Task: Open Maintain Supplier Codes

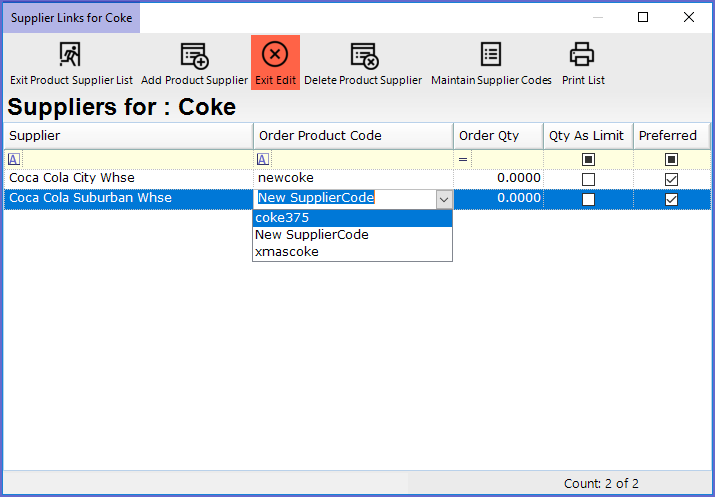Action: pyautogui.click(x=491, y=55)
